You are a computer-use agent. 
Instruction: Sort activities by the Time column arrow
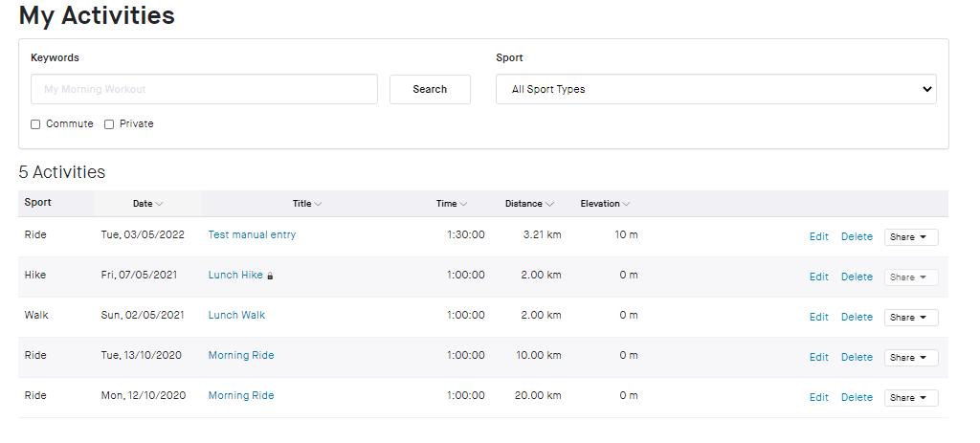[x=463, y=204]
